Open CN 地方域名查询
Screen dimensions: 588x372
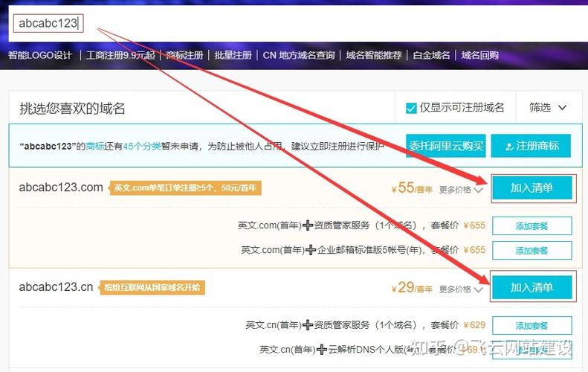coord(299,56)
